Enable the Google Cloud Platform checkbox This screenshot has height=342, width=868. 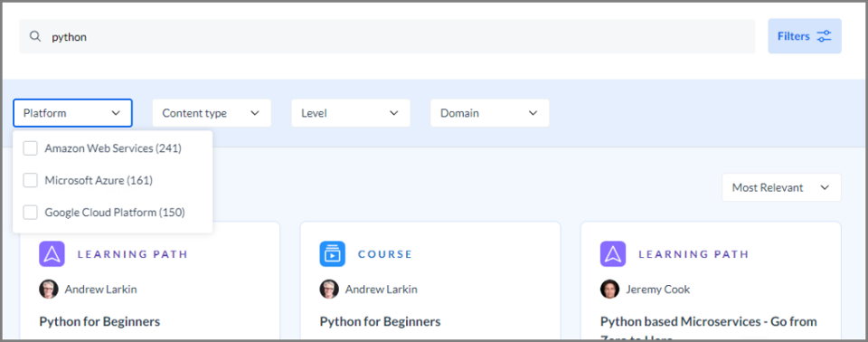click(31, 213)
